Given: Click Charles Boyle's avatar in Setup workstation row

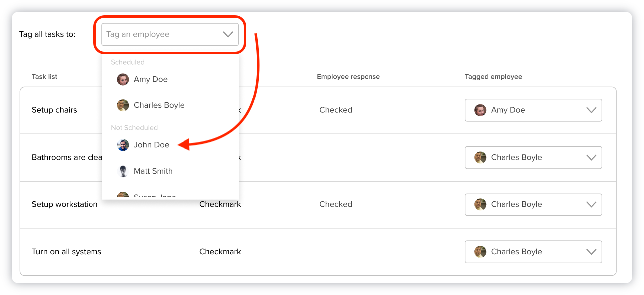Looking at the screenshot, I should click(x=480, y=204).
